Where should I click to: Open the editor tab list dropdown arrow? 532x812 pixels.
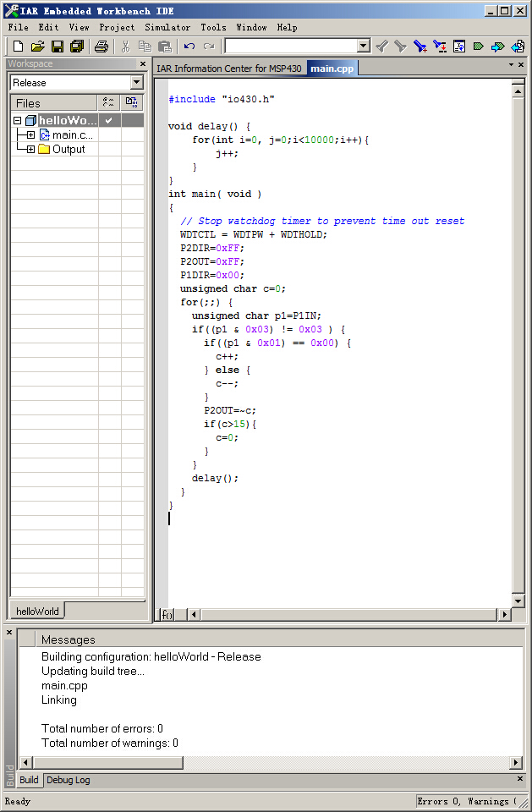click(x=511, y=65)
